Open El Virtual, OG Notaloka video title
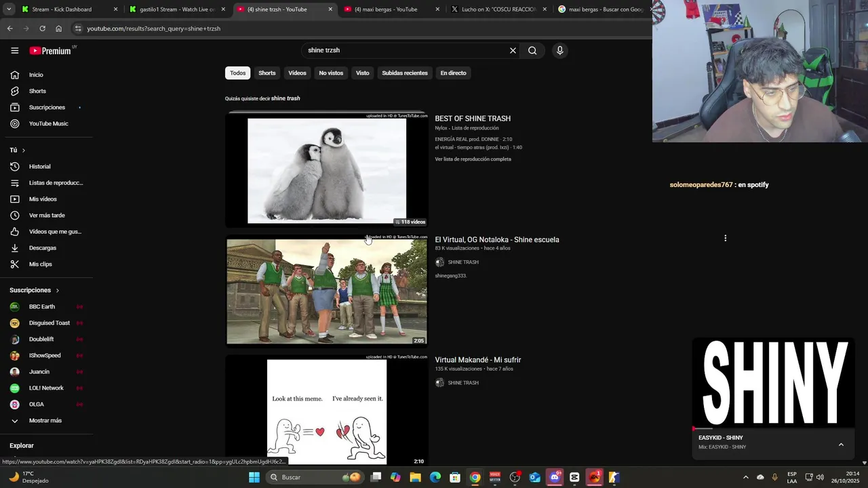Screen dimensions: 868x488 (x=497, y=240)
